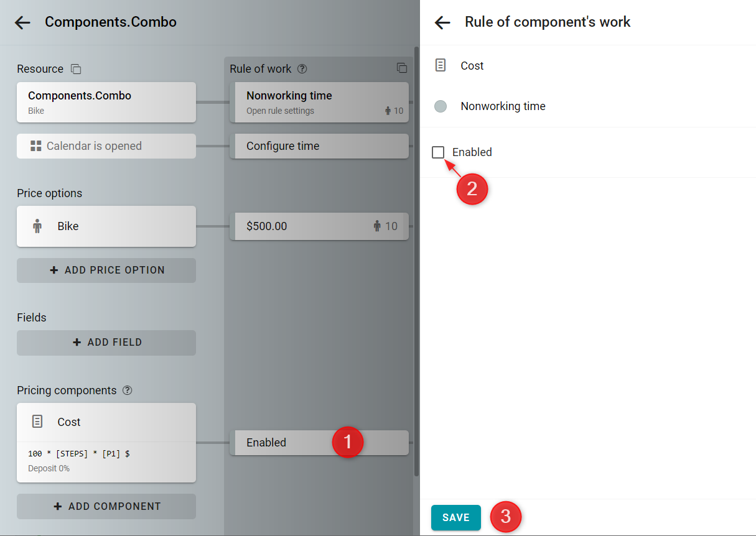
Task: Open Configure time cell
Action: [319, 146]
